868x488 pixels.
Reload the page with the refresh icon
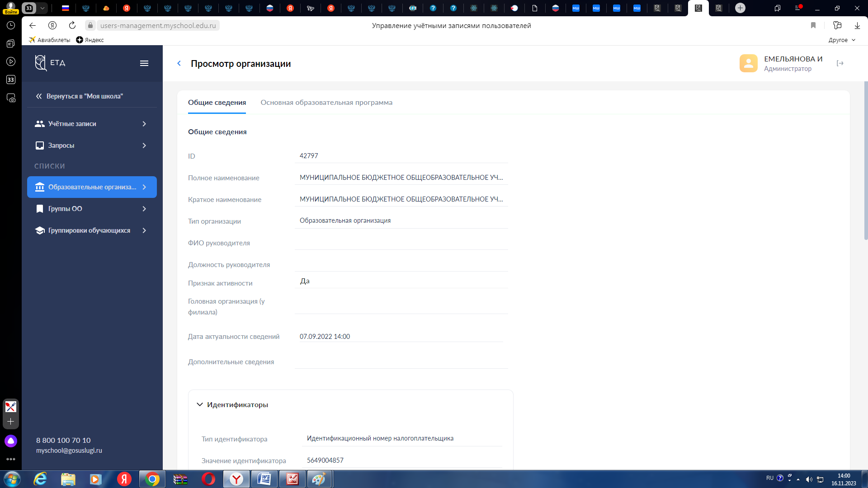pos(72,25)
